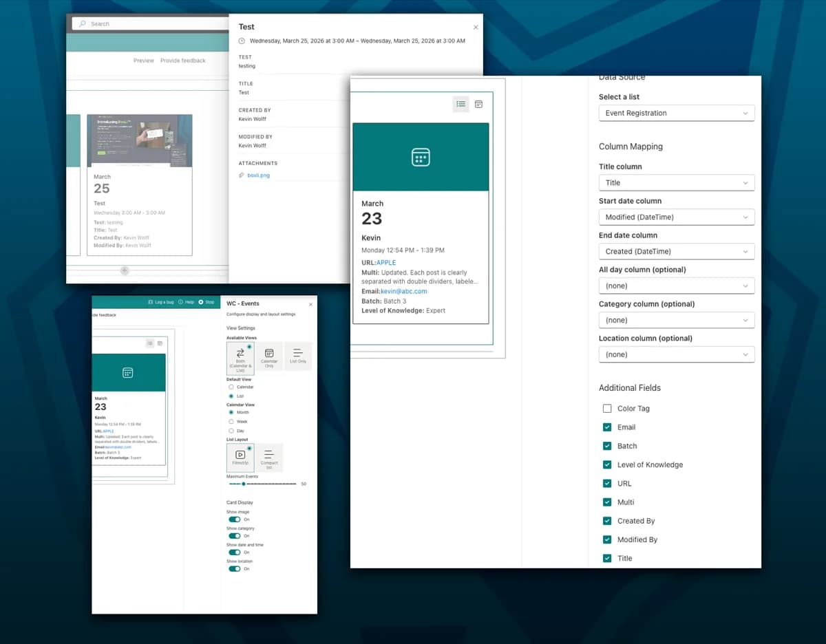The height and width of the screenshot is (644, 826).
Task: Uncheck the Modified By additional field
Action: click(x=607, y=539)
